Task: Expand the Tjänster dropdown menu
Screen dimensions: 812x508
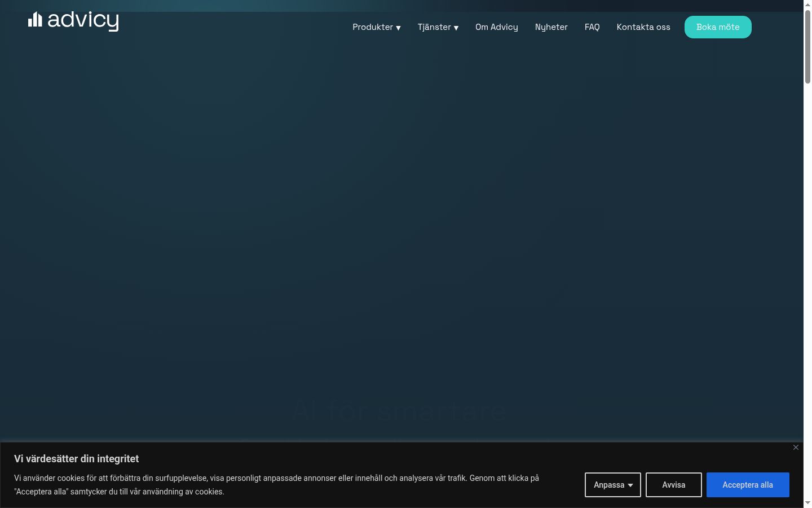Action: (438, 27)
